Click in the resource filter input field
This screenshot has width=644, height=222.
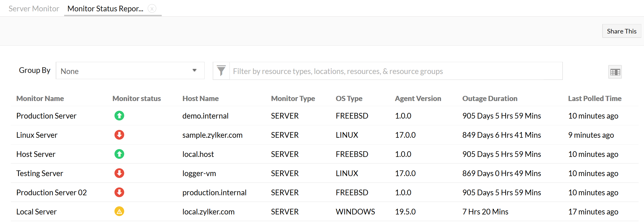pos(395,71)
